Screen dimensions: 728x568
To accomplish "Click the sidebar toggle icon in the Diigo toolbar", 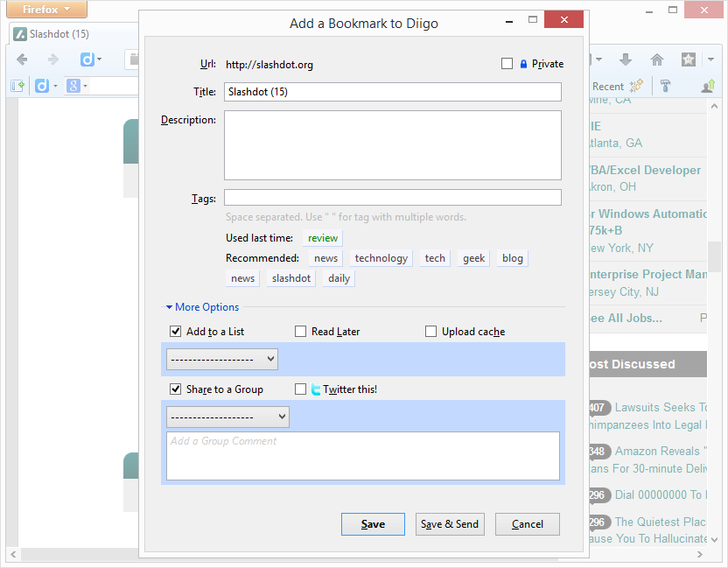I will point(17,86).
